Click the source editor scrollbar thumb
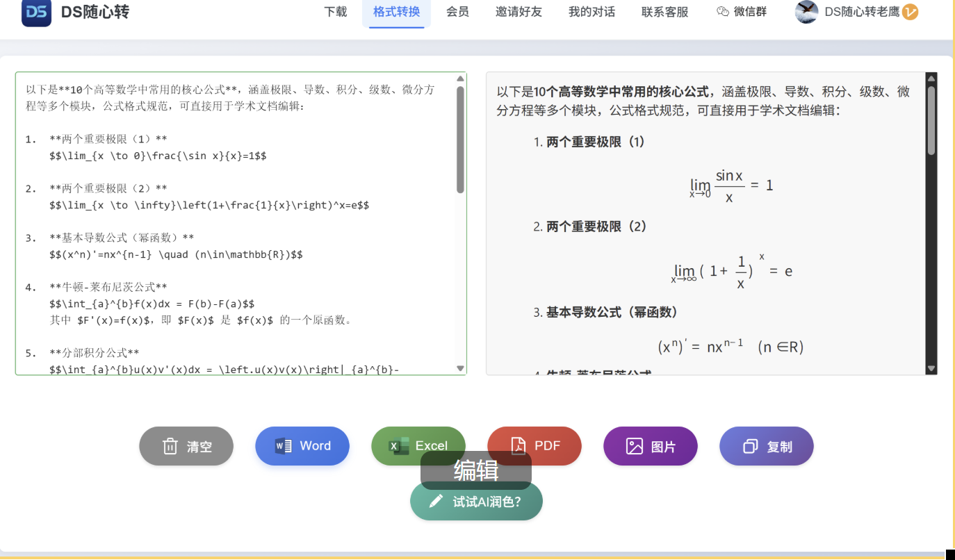The image size is (955, 560). (x=460, y=139)
